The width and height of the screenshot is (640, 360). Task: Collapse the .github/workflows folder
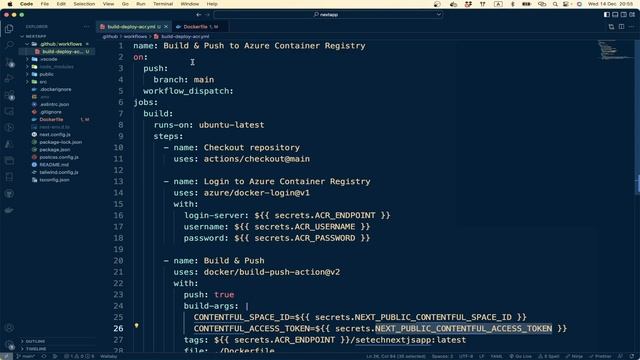[57, 44]
